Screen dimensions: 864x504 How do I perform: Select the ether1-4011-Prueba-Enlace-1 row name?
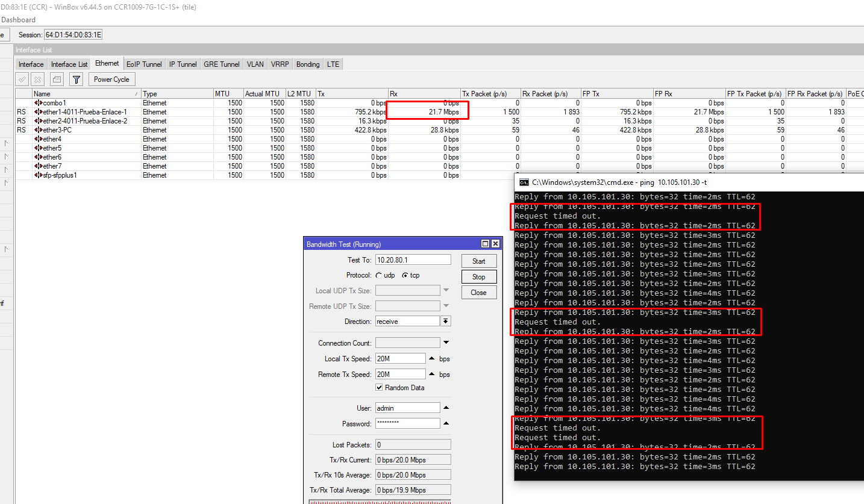85,112
